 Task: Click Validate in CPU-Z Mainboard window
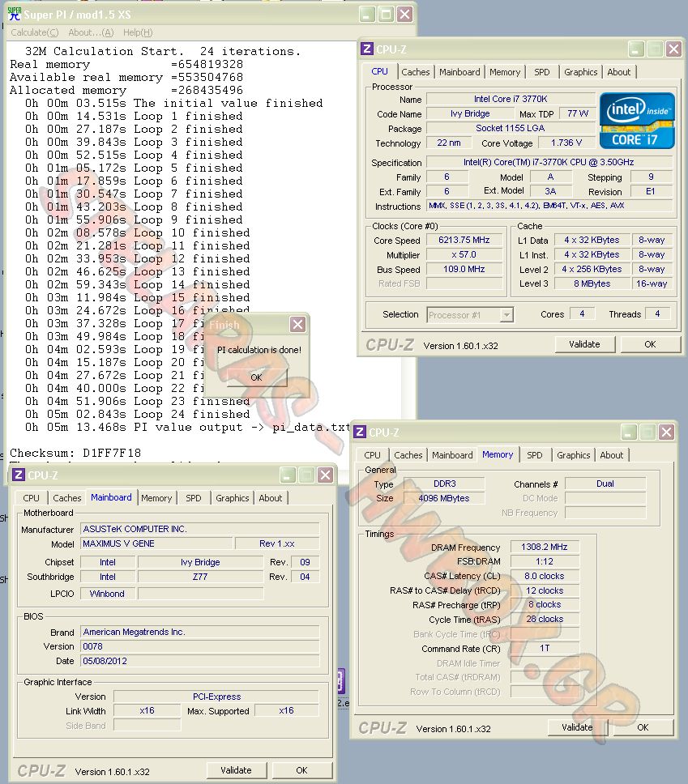pyautogui.click(x=236, y=770)
